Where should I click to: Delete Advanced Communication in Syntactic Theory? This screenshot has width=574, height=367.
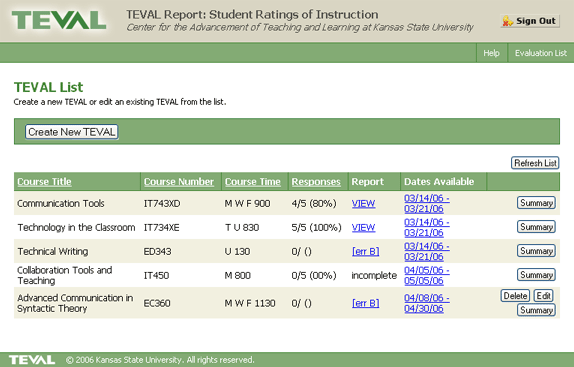click(x=515, y=296)
